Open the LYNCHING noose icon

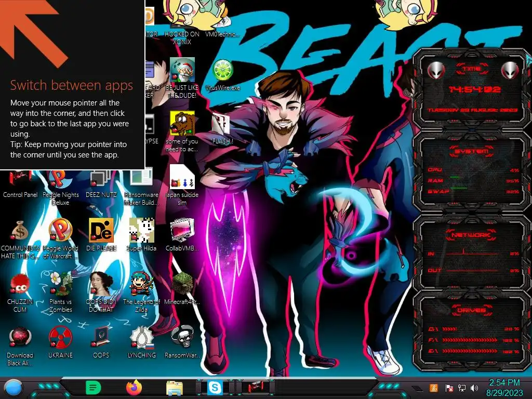(x=141, y=343)
